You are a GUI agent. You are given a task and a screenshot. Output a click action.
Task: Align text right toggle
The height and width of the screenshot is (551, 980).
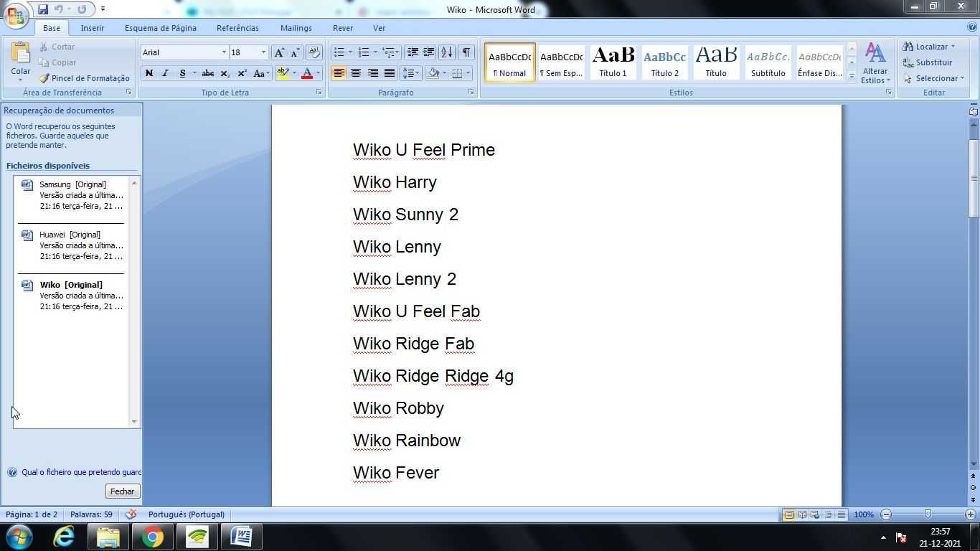372,73
